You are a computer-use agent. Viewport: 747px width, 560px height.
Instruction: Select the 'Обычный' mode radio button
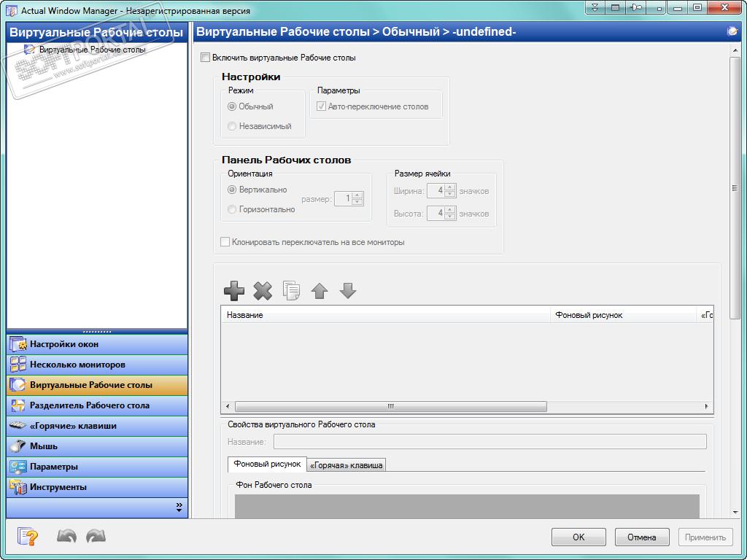pyautogui.click(x=232, y=106)
